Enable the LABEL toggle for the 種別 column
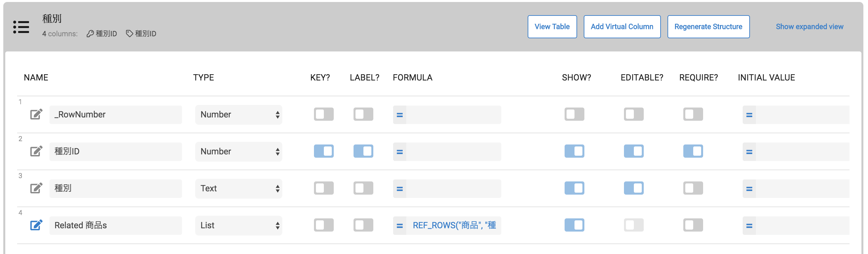The width and height of the screenshot is (868, 254). click(x=363, y=188)
